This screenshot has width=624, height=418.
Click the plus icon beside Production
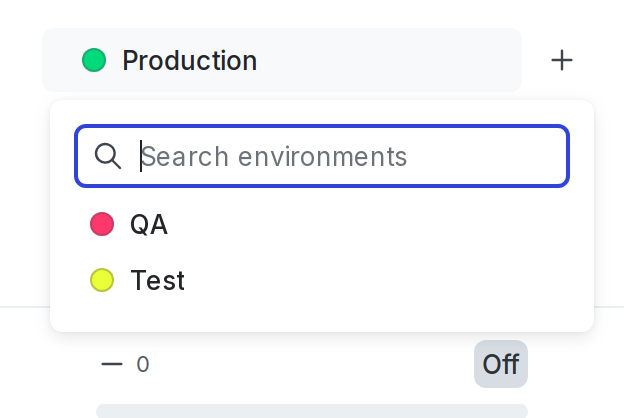coord(562,60)
